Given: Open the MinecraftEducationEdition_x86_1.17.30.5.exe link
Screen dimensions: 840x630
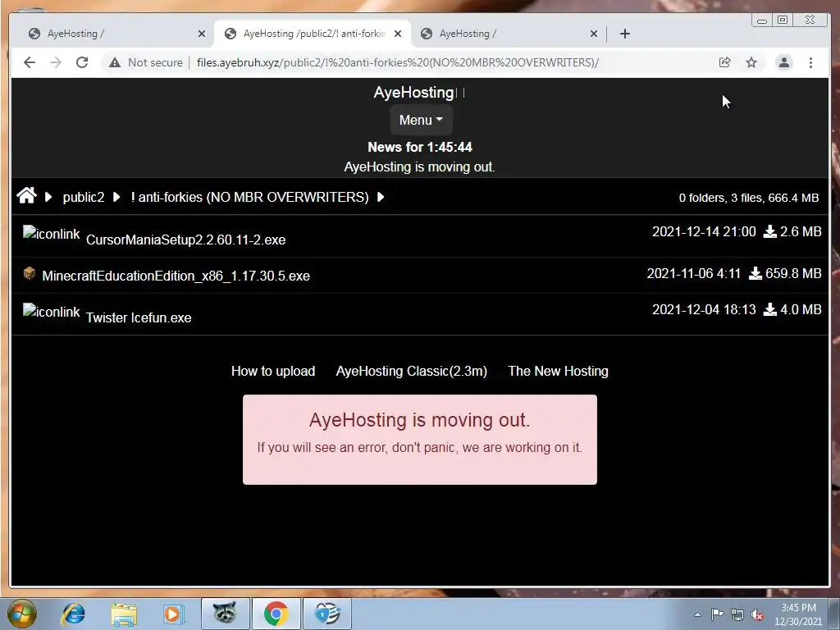Looking at the screenshot, I should (176, 276).
